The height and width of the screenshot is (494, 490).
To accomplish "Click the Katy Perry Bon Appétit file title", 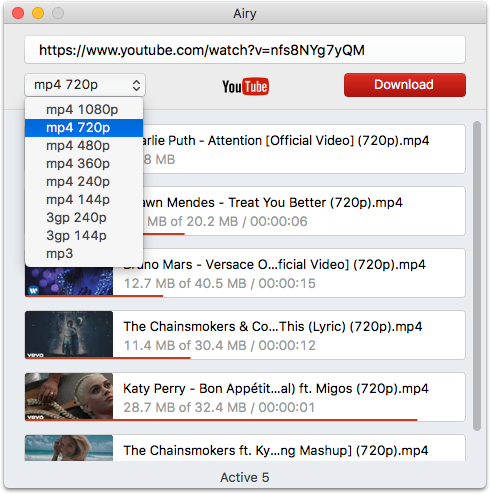I will (276, 389).
